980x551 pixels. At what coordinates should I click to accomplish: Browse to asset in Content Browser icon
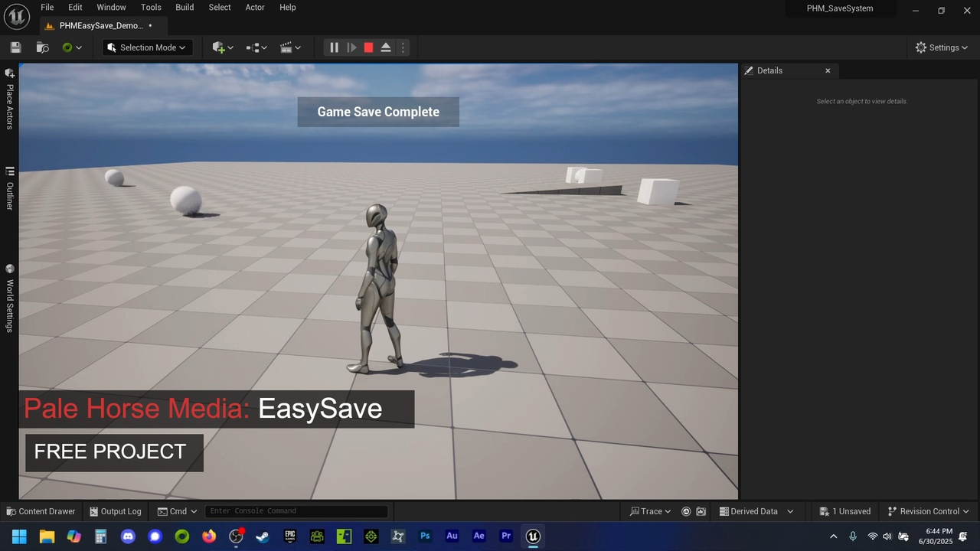(42, 47)
